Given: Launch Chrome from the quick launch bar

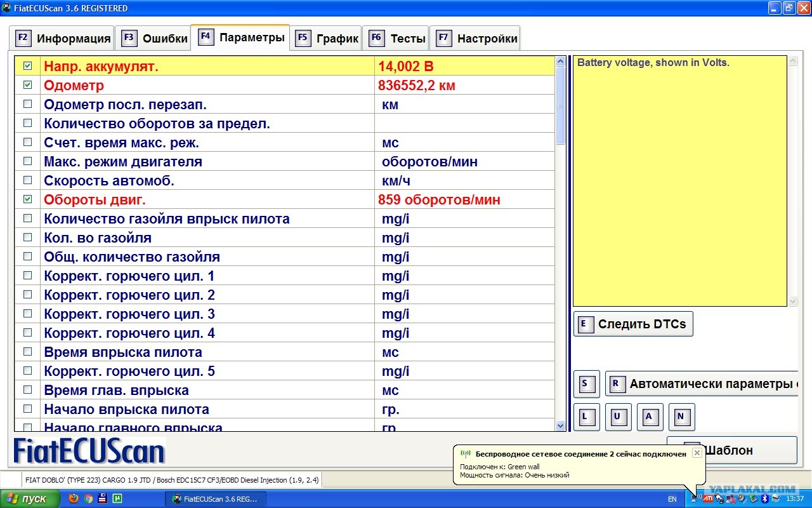Looking at the screenshot, I should click(x=88, y=498).
